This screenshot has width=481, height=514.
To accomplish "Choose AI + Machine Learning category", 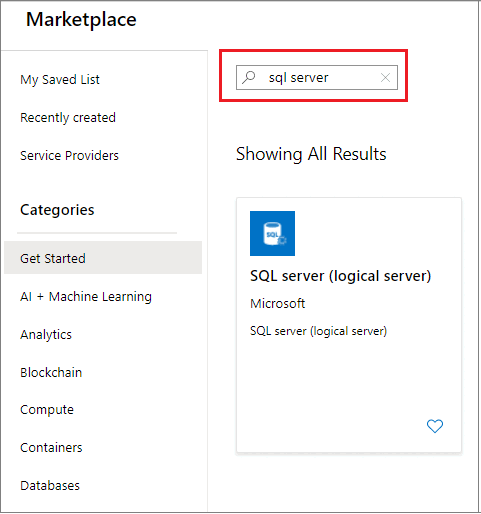I will 86,296.
